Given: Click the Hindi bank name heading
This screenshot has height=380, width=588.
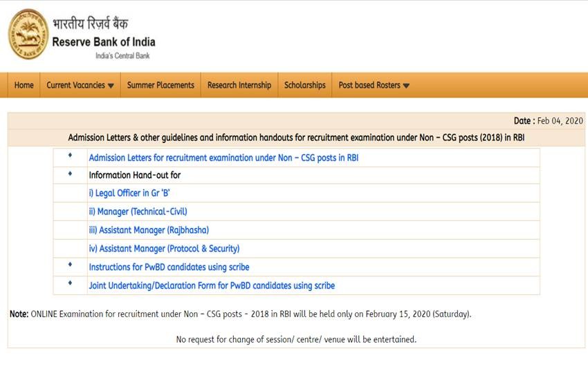Looking at the screenshot, I should pyautogui.click(x=90, y=23).
